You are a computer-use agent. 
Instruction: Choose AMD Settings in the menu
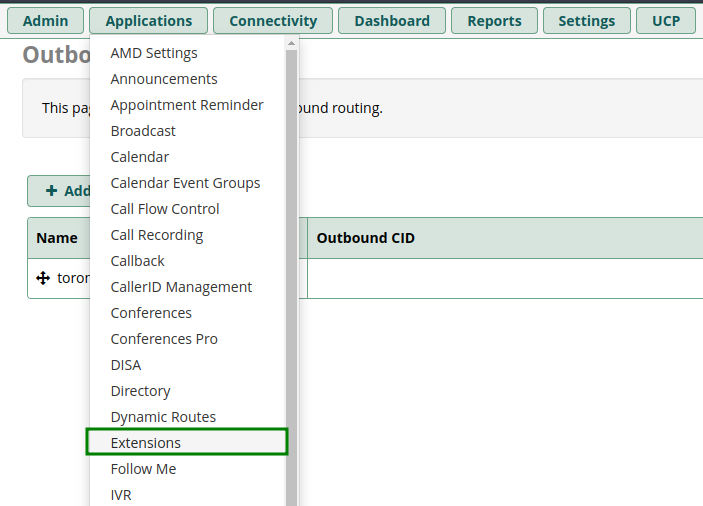154,53
